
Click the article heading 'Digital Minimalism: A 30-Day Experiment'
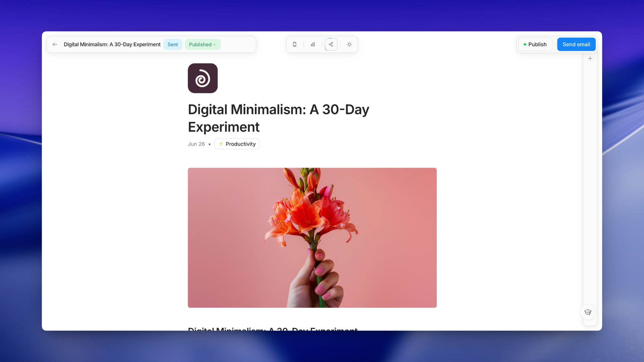[x=278, y=118]
